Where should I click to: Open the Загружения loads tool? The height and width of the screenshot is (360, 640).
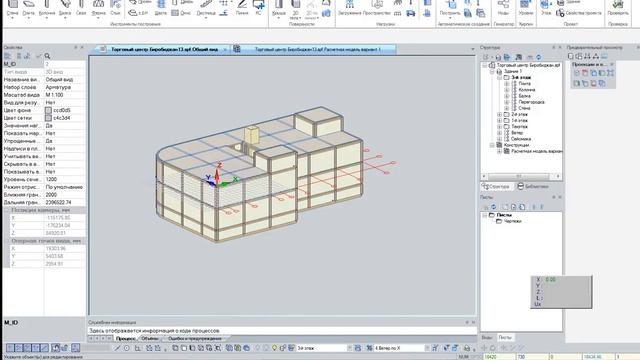pyautogui.click(x=350, y=8)
